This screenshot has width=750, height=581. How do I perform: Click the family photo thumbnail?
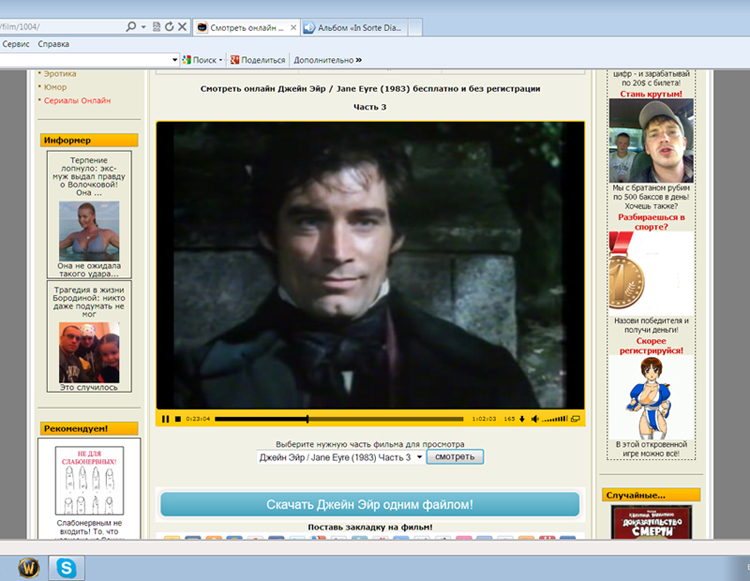[x=89, y=352]
